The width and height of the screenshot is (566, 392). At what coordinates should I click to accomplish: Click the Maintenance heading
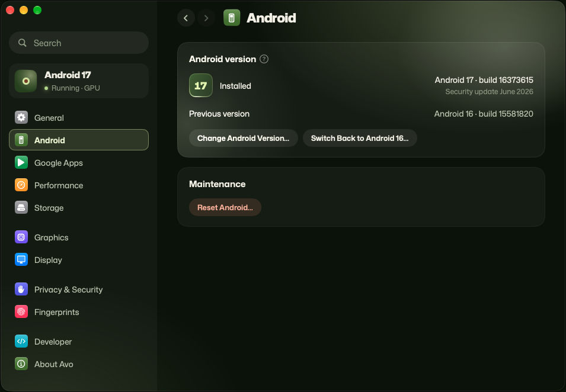tap(218, 184)
